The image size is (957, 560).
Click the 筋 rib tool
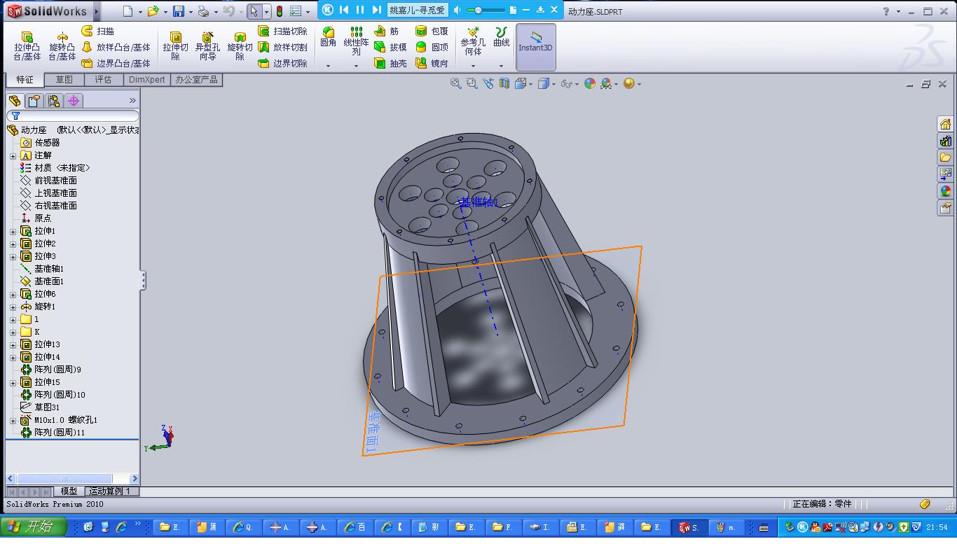point(386,31)
